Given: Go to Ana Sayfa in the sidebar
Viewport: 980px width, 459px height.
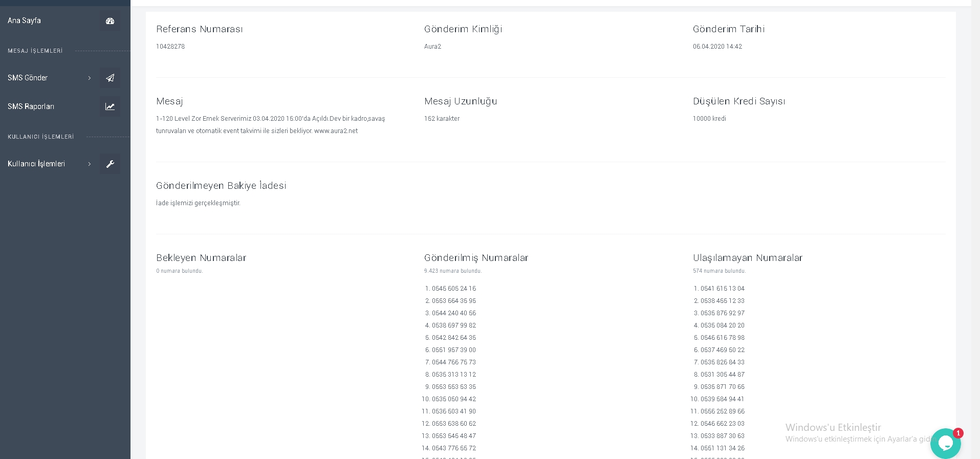Looking at the screenshot, I should coord(24,20).
